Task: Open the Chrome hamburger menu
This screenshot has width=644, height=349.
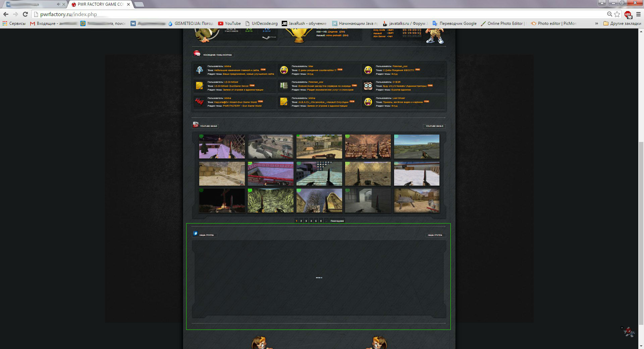Action: click(638, 14)
